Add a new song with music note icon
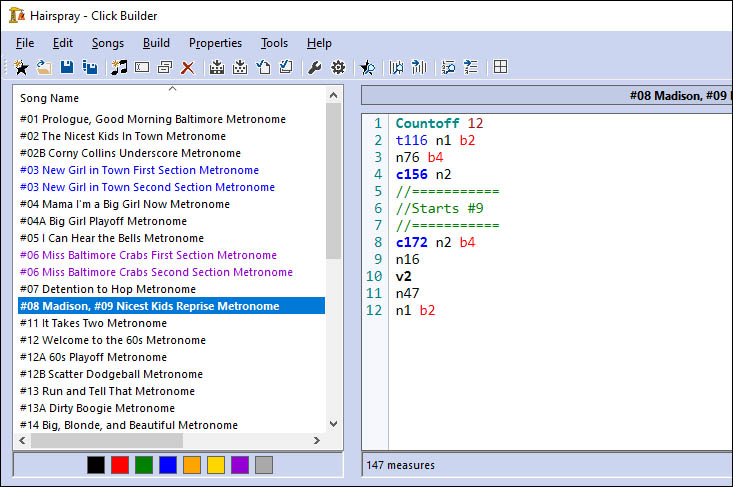Viewport: 733px width, 487px height. (119, 67)
